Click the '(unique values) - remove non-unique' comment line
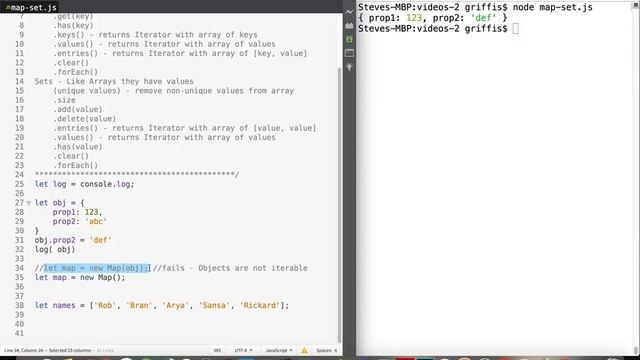This screenshot has height=360, width=640. click(x=173, y=91)
